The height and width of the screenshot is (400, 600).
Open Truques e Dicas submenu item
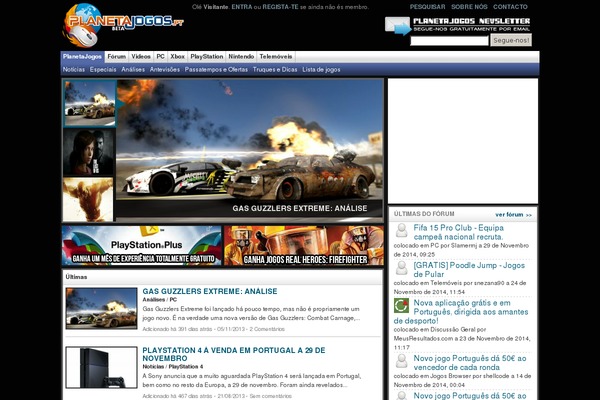(x=275, y=70)
